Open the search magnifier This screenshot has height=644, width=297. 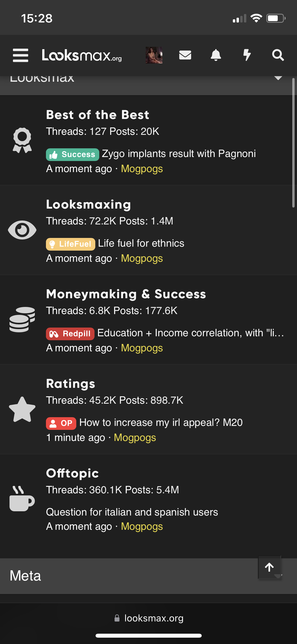(x=278, y=55)
